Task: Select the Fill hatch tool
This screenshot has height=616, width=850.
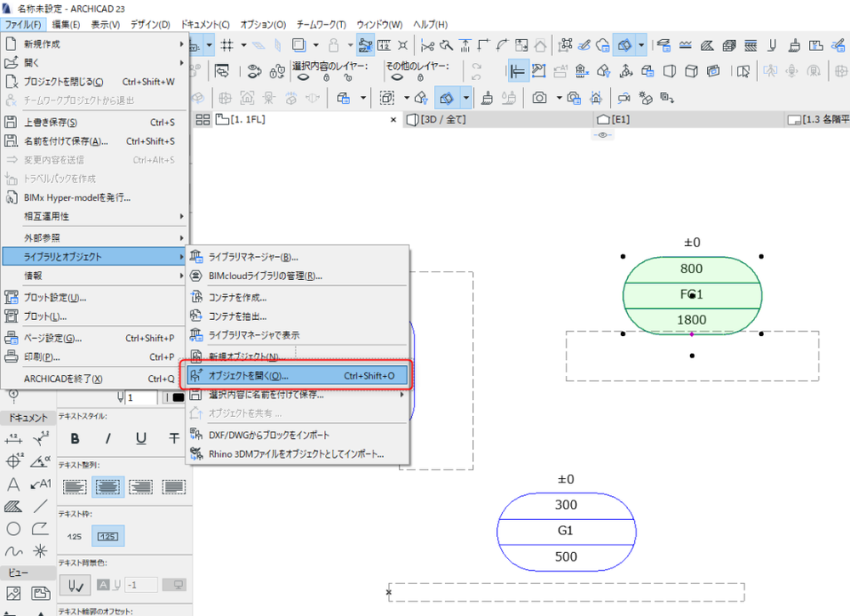Action: point(14,506)
